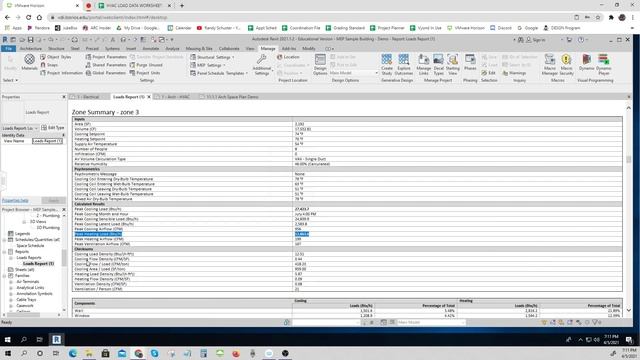Open Calendar bookmark in bookmarks bar
The image size is (640, 360).
click(x=179, y=28)
